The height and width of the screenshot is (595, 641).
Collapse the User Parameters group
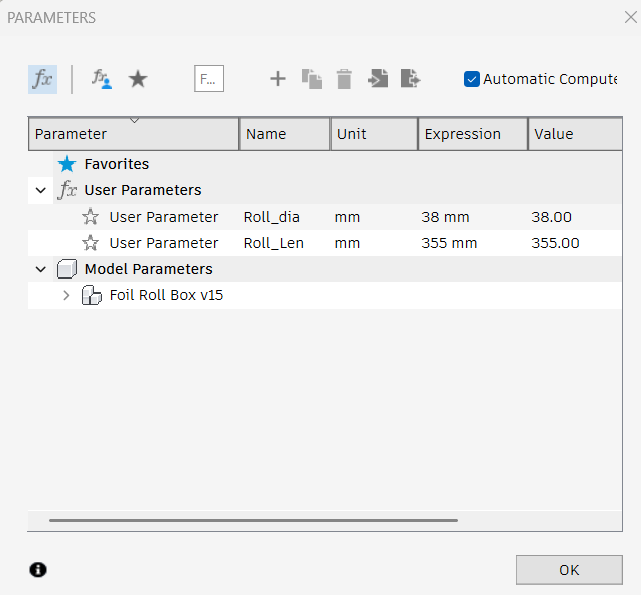click(x=40, y=190)
